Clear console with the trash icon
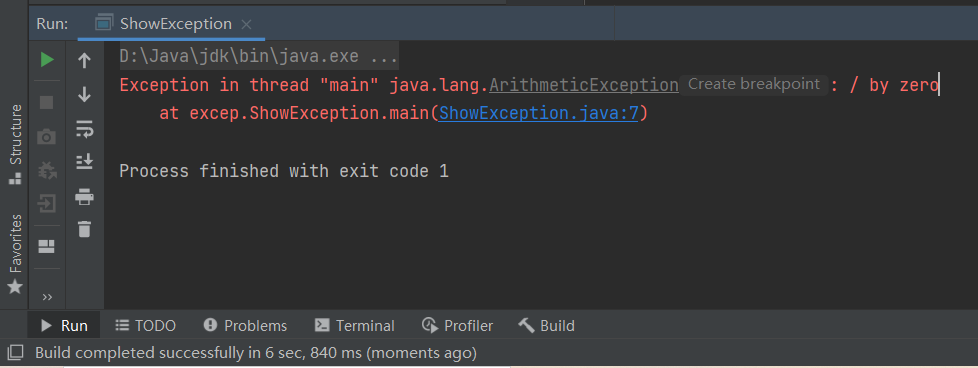Viewport: 978px width, 368px height. point(84,229)
